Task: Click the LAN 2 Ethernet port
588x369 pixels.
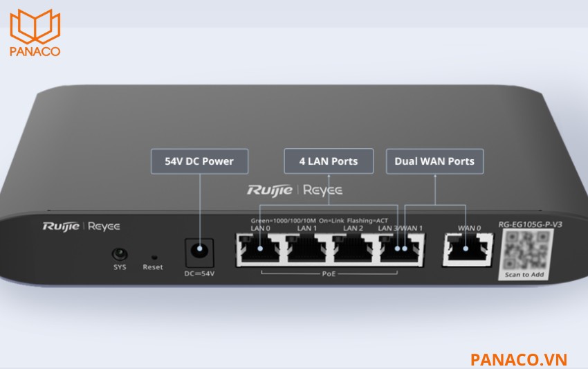Action: 353,249
